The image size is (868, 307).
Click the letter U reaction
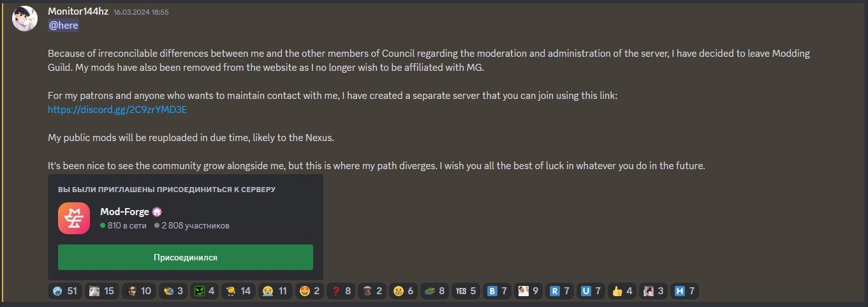point(591,291)
